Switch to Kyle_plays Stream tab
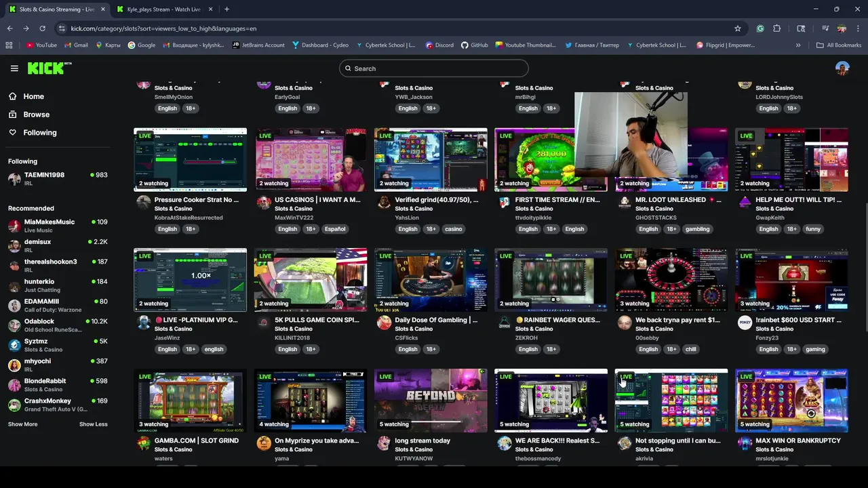Screen dimensions: 868x488 coord(163,9)
